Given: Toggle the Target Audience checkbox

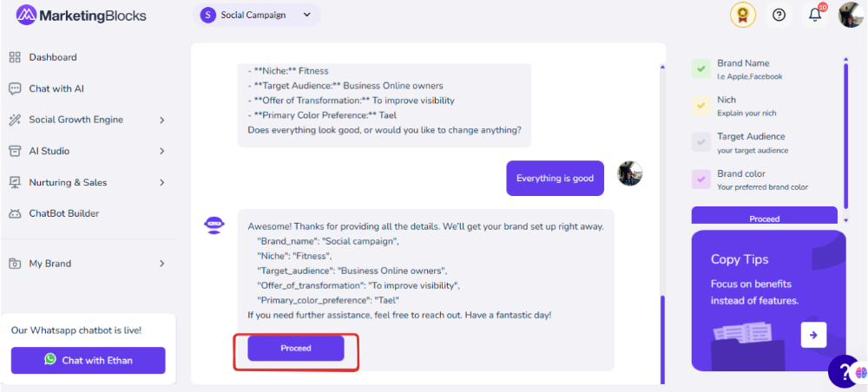Looking at the screenshot, I should point(700,142).
